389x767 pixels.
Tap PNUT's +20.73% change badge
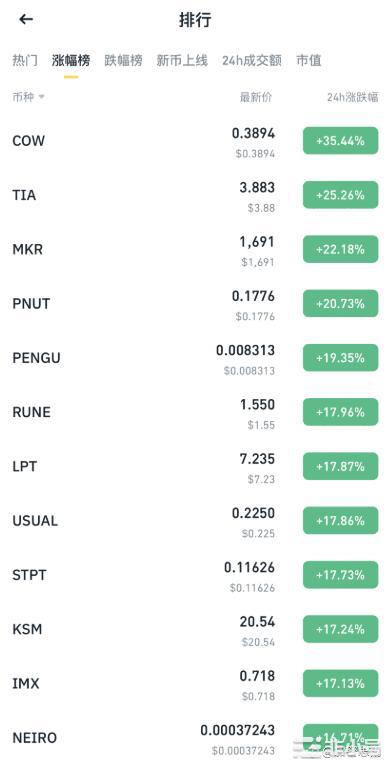pos(341,304)
